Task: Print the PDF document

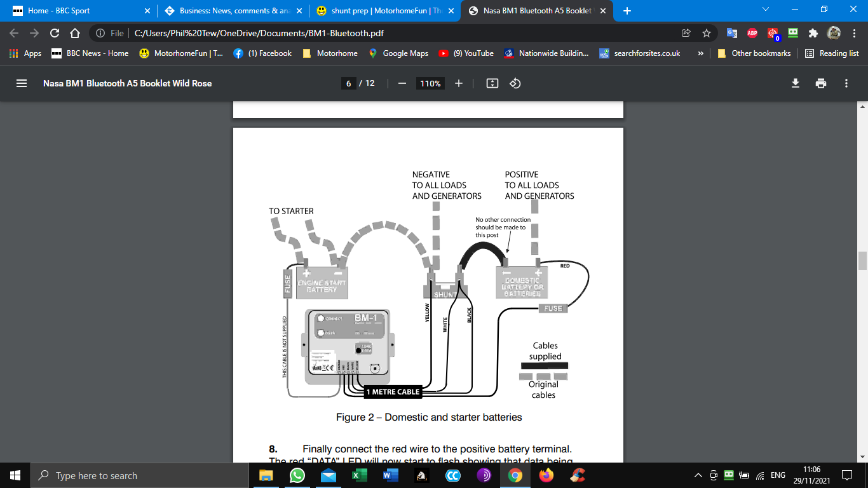Action: click(x=821, y=83)
